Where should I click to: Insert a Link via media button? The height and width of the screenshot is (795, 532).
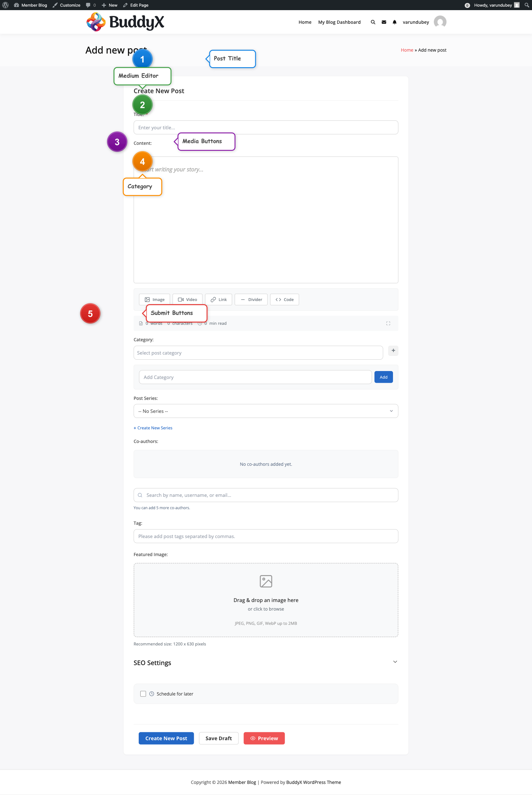click(x=218, y=299)
